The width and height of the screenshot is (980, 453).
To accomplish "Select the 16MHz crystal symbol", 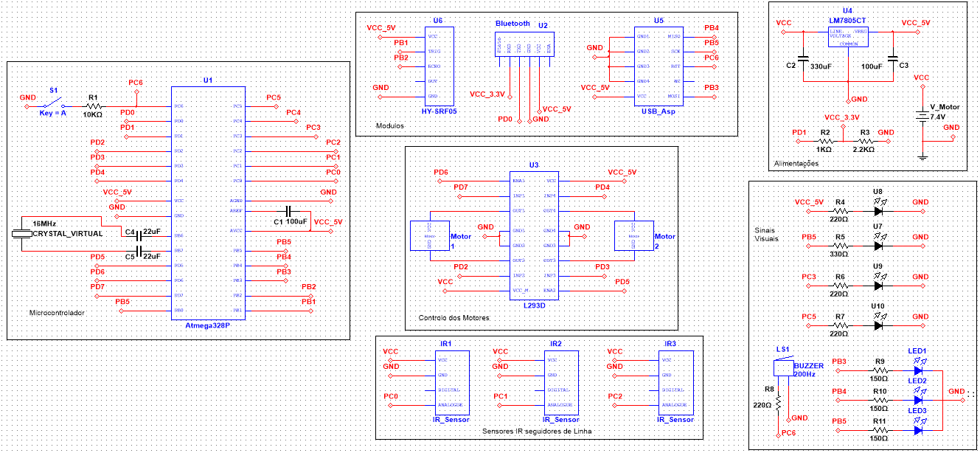I will pyautogui.click(x=18, y=234).
